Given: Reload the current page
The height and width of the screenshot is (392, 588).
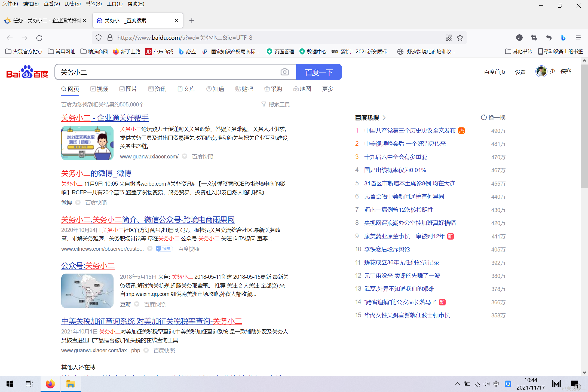Looking at the screenshot, I should (39, 38).
